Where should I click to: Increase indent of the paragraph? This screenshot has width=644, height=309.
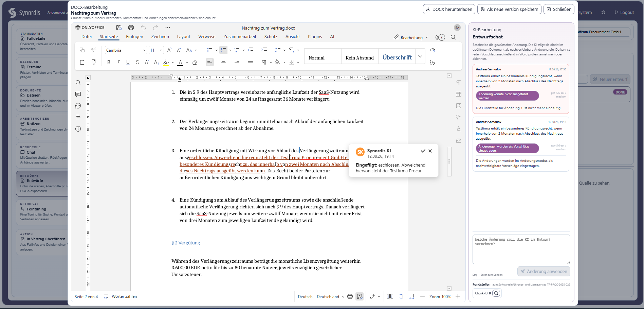tap(264, 50)
